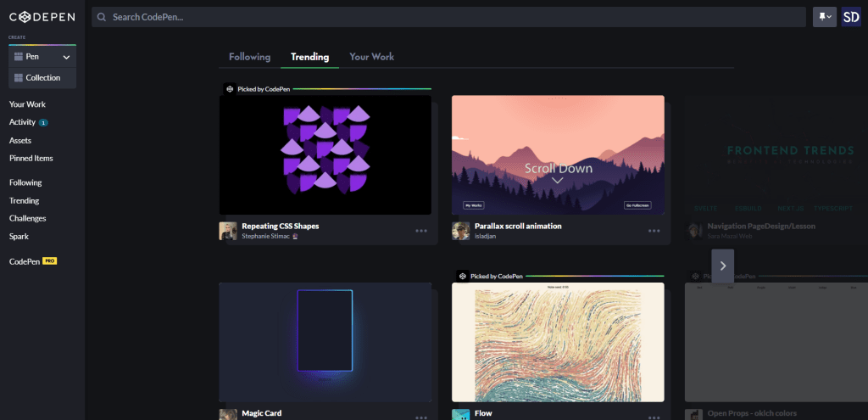Open options for Parallax scroll animation
Viewport: 868px width, 420px height.
(x=654, y=231)
